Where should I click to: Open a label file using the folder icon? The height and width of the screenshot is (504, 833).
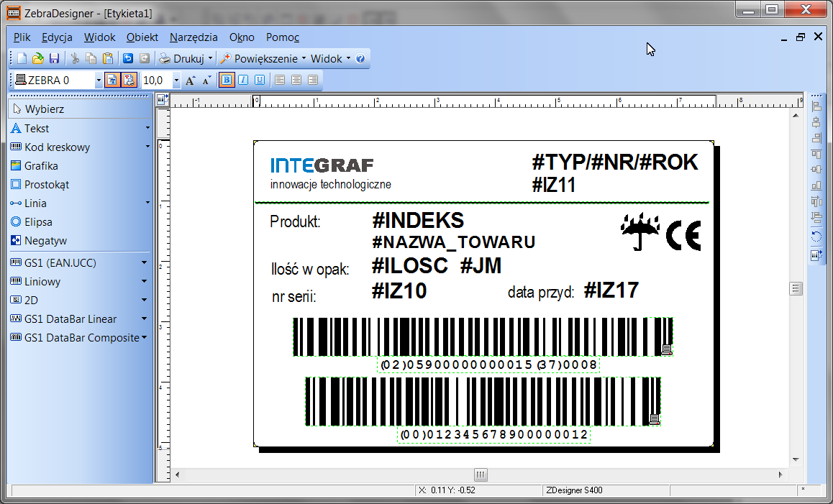37,58
